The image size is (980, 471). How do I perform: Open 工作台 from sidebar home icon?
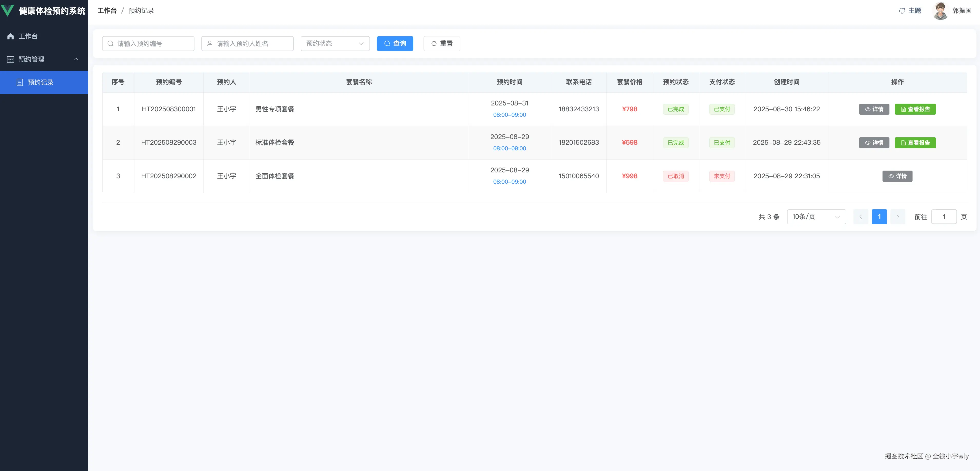(x=11, y=36)
